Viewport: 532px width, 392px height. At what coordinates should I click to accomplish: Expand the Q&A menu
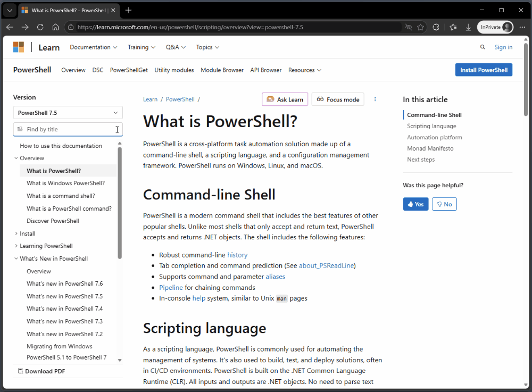[176, 47]
